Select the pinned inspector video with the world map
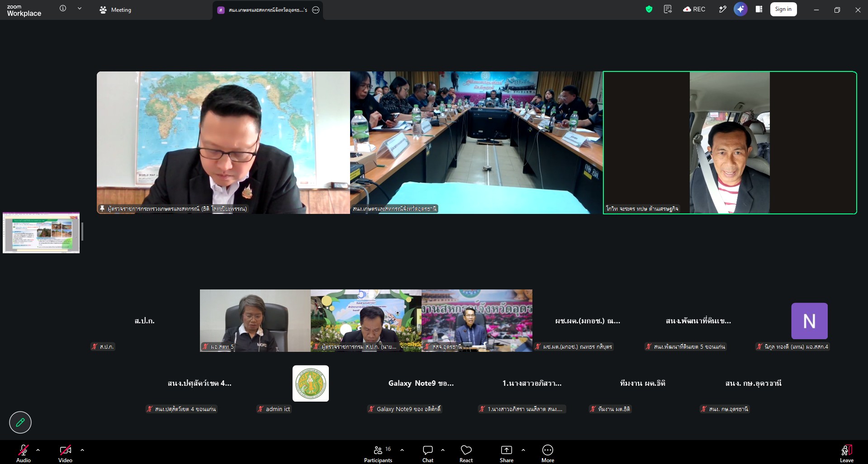 223,142
